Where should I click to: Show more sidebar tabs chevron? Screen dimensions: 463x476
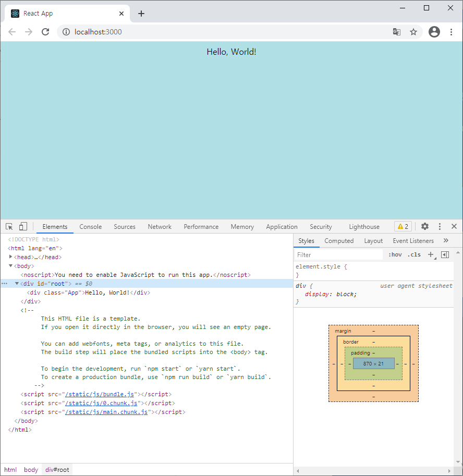tap(446, 240)
